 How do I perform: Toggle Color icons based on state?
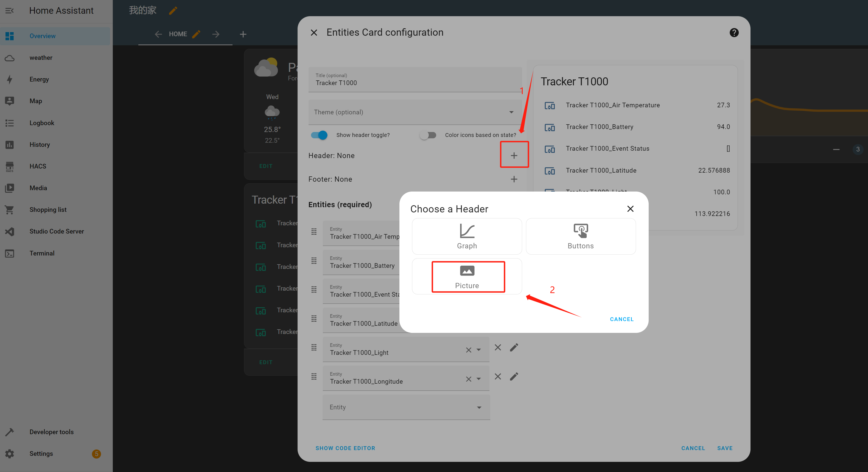[428, 135]
